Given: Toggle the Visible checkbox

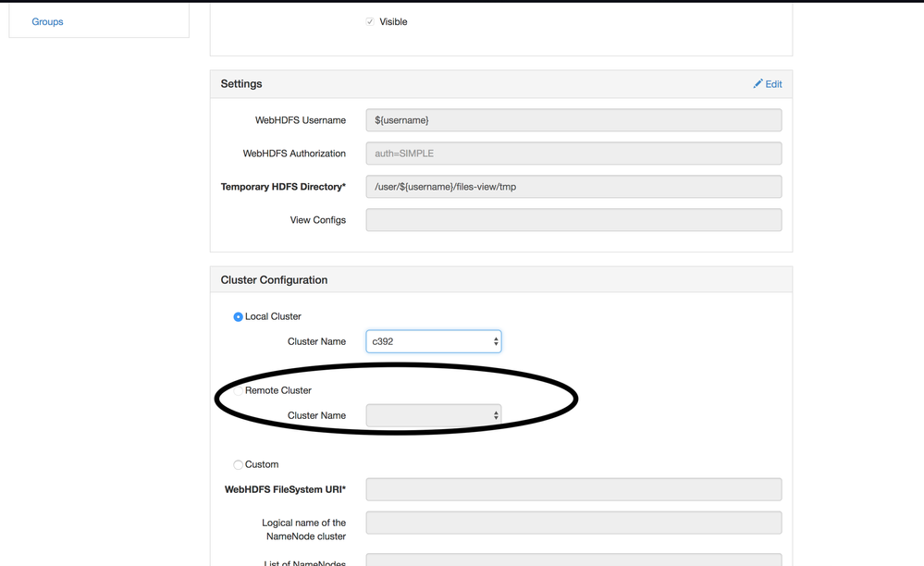Looking at the screenshot, I should coord(370,22).
